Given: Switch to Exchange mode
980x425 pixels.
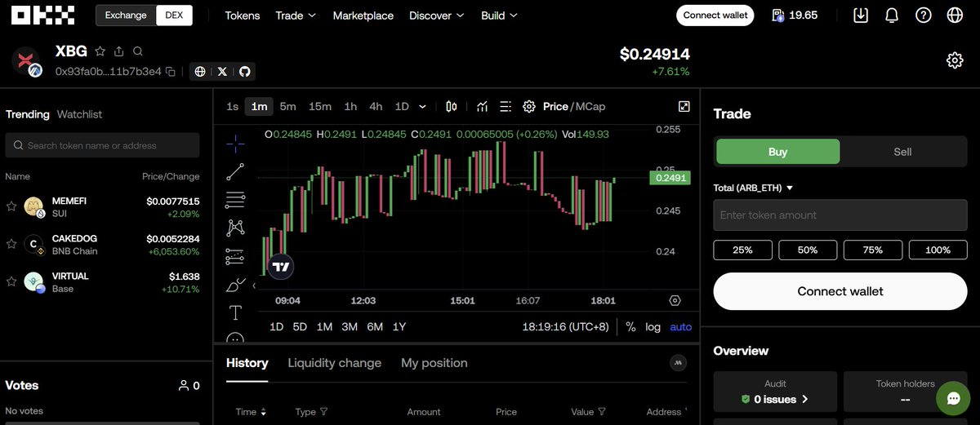Looking at the screenshot, I should [126, 15].
